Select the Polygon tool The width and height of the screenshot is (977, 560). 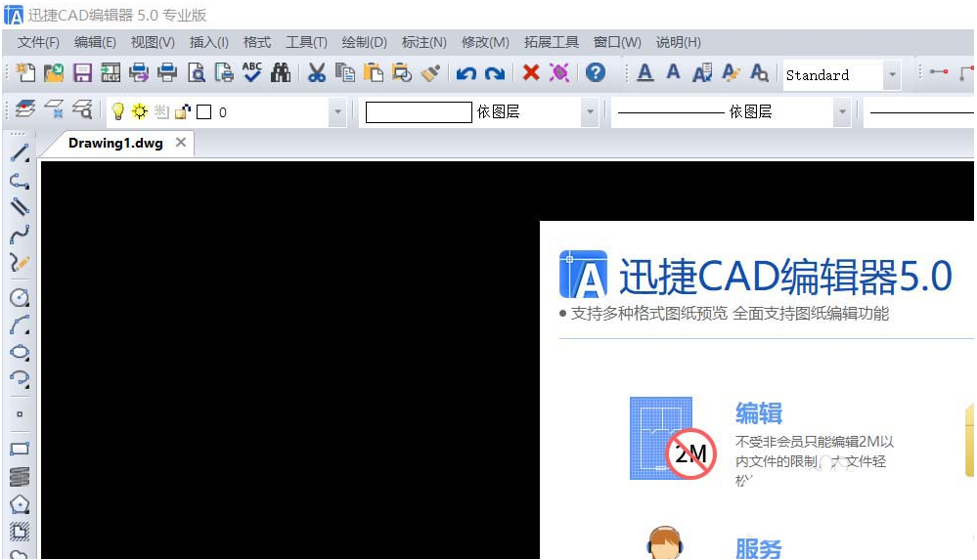pyautogui.click(x=20, y=504)
